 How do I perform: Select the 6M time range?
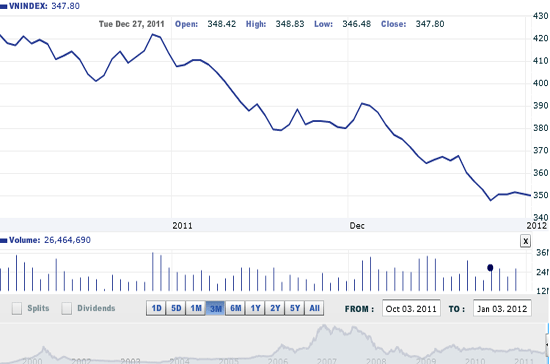(235, 308)
